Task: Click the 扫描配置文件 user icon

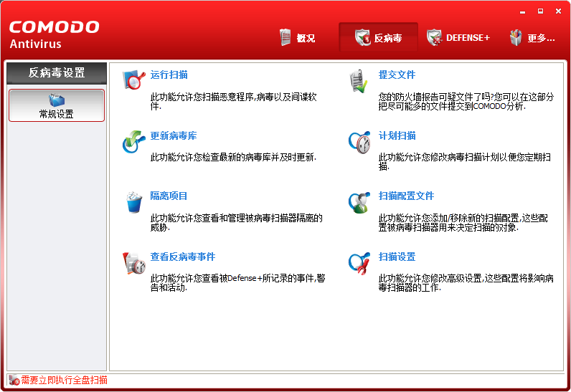Action: click(359, 203)
